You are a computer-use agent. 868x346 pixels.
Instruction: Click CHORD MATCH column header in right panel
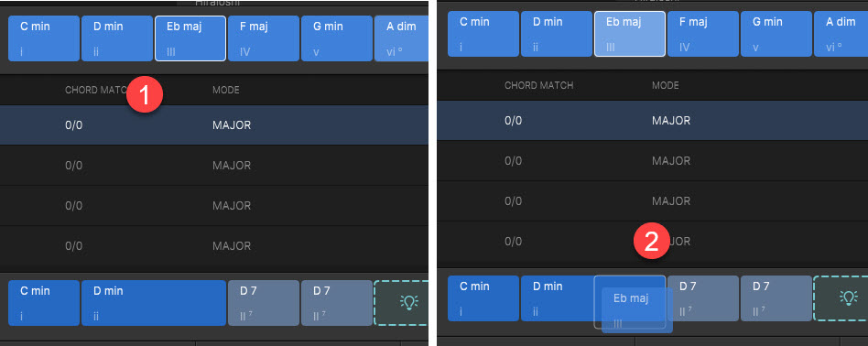538,85
